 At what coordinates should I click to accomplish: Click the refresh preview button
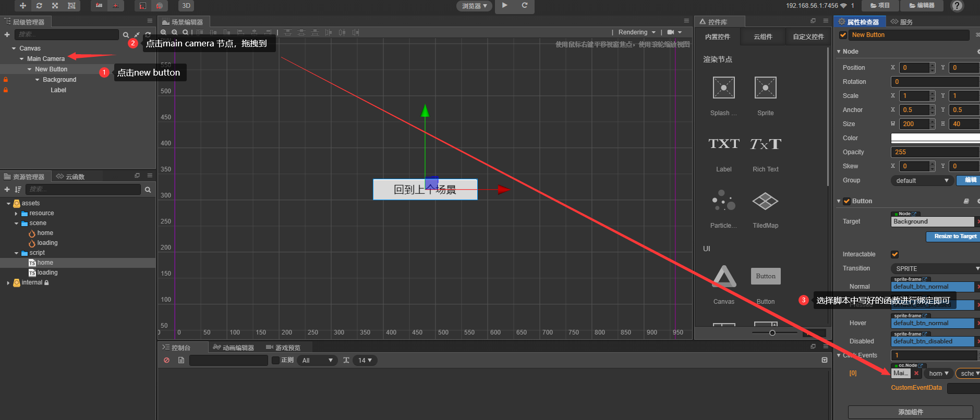(525, 6)
